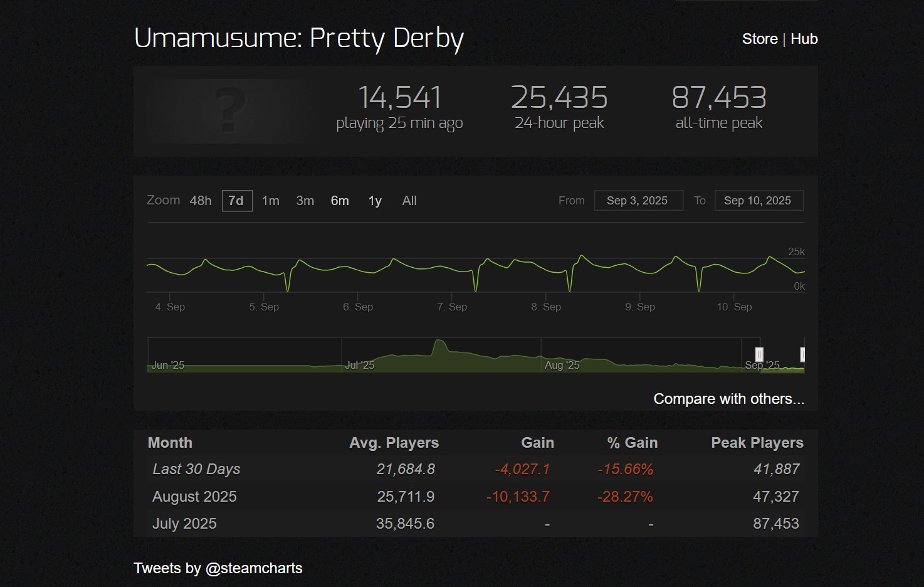
Task: Click the Umamusume: Pretty Derby title
Action: (299, 39)
